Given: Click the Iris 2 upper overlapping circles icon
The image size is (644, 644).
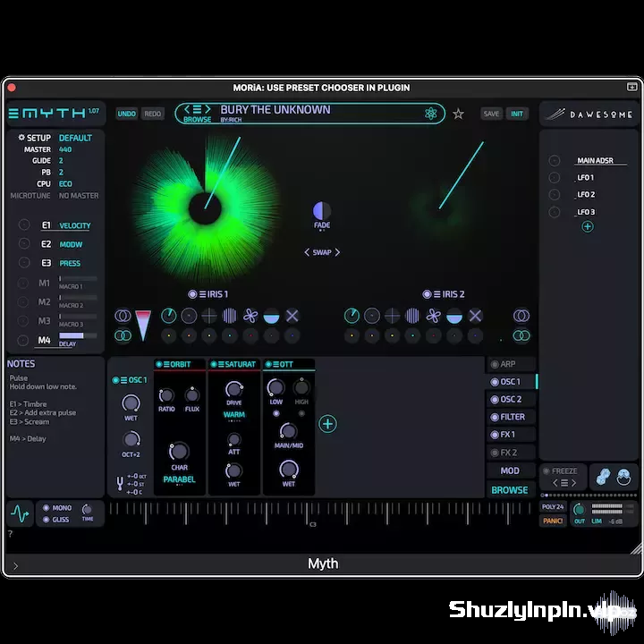Looking at the screenshot, I should point(521,316).
